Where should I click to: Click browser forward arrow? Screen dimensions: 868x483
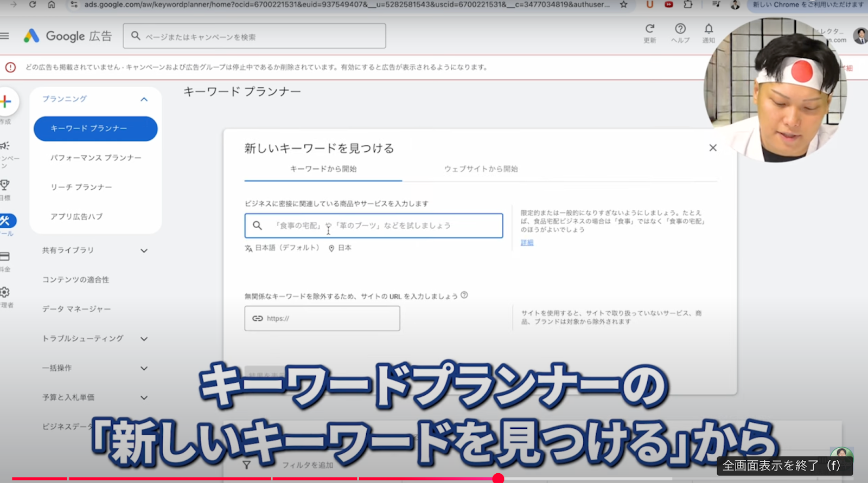click(x=14, y=4)
